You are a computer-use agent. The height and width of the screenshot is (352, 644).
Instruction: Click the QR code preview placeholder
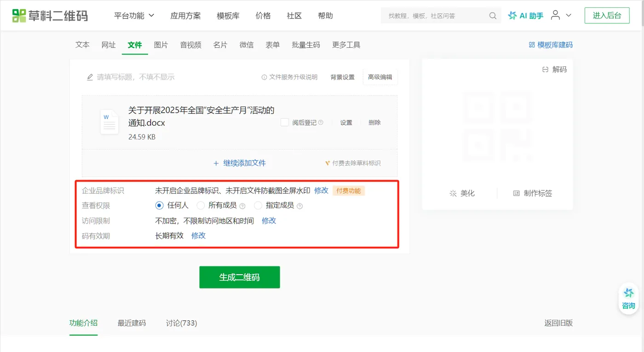(497, 126)
